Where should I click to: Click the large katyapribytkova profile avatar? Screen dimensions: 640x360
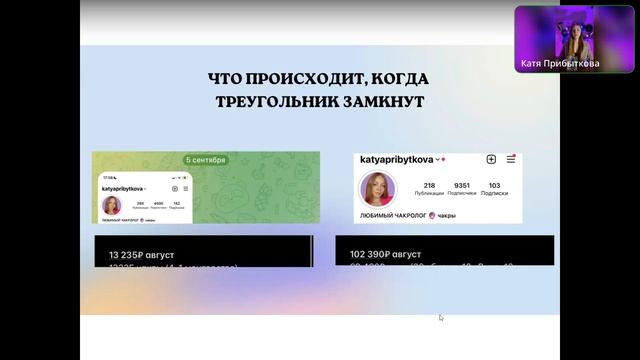click(377, 189)
